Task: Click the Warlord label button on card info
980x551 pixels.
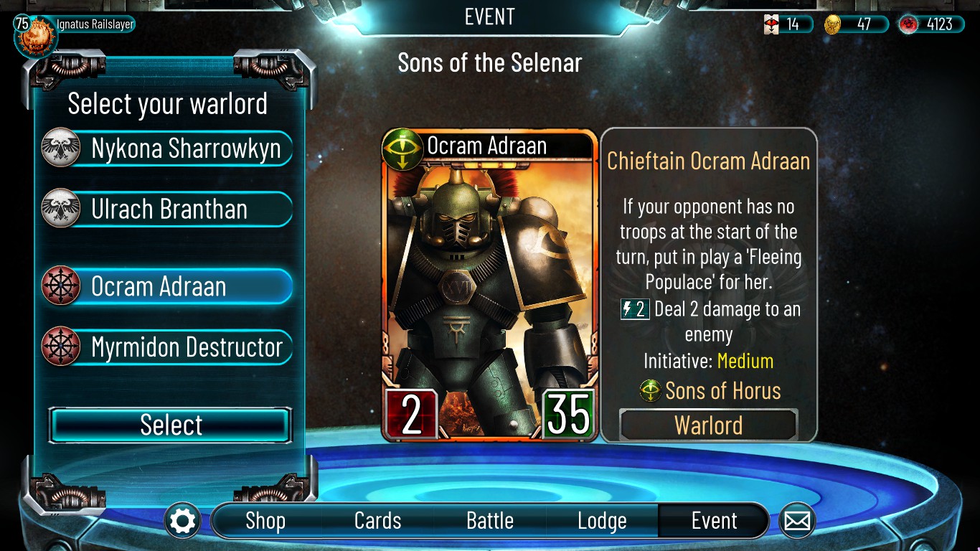Action: tap(708, 425)
